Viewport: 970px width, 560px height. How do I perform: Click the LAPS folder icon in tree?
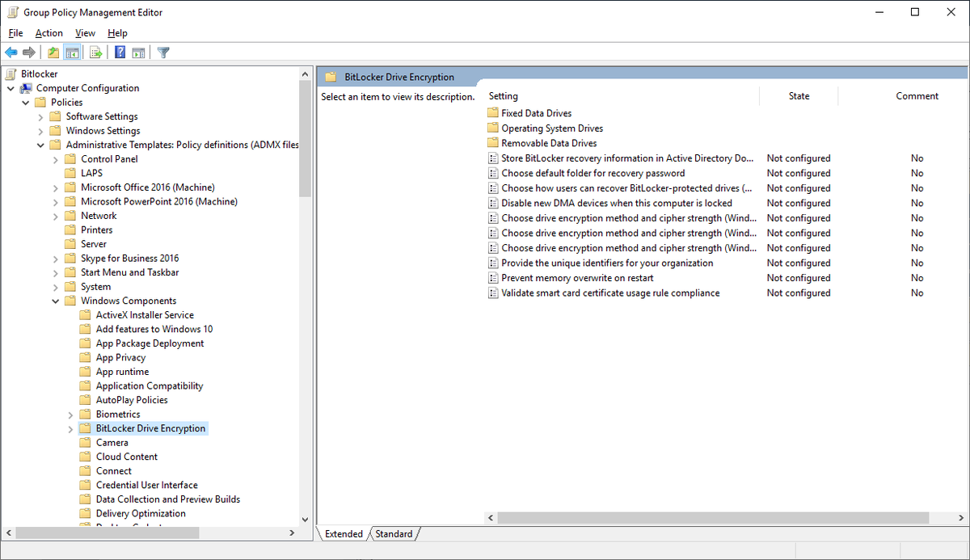click(70, 173)
